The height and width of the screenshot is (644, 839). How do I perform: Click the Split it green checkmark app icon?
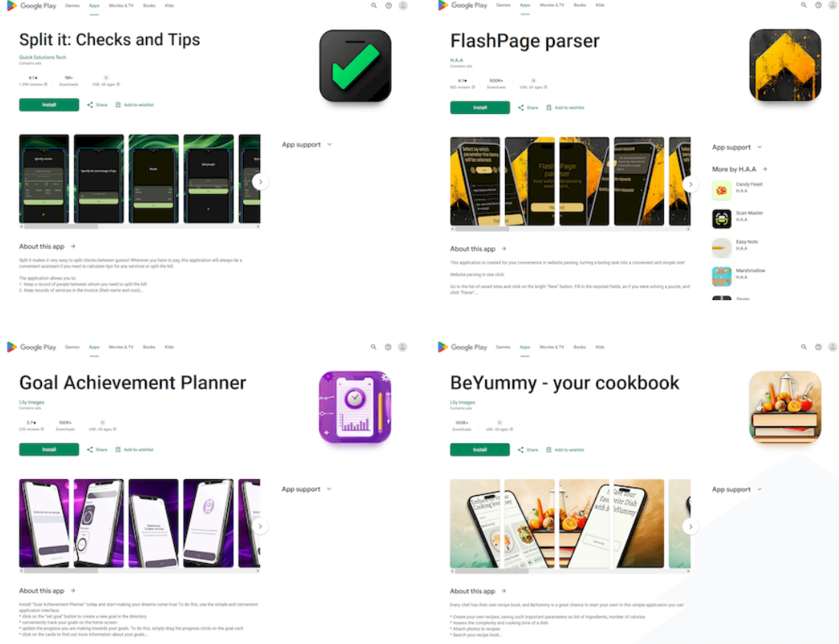pyautogui.click(x=355, y=66)
